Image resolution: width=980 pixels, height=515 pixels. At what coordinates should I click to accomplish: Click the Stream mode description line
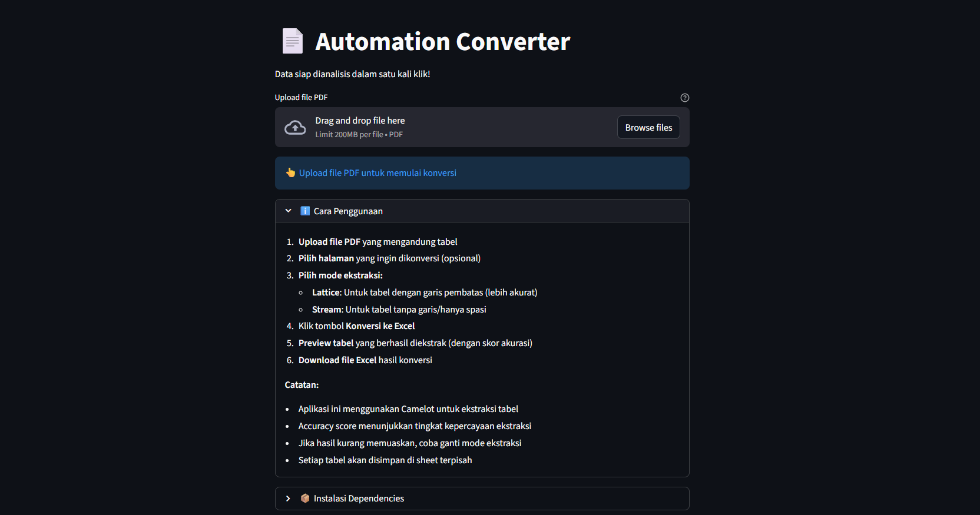pyautogui.click(x=399, y=310)
